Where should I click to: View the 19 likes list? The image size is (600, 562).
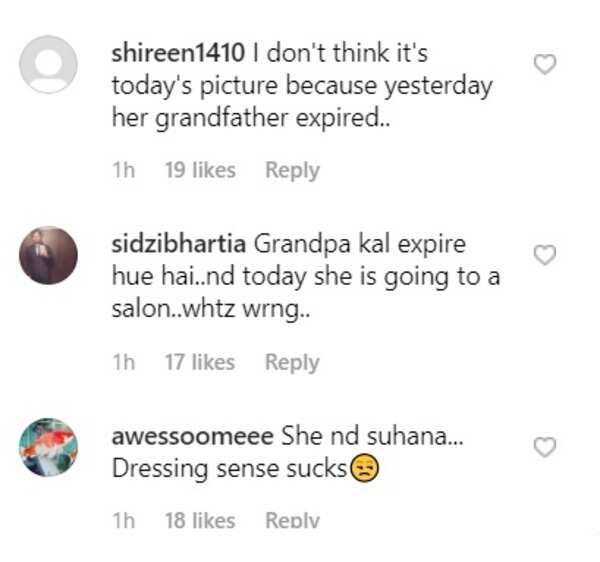click(200, 170)
